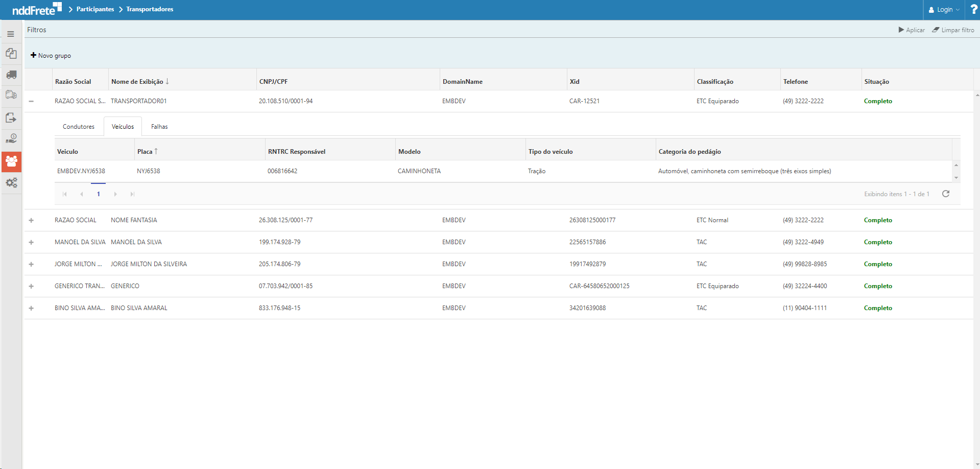Image resolution: width=980 pixels, height=469 pixels.
Task: Click Limpar filtro button
Action: [x=953, y=30]
